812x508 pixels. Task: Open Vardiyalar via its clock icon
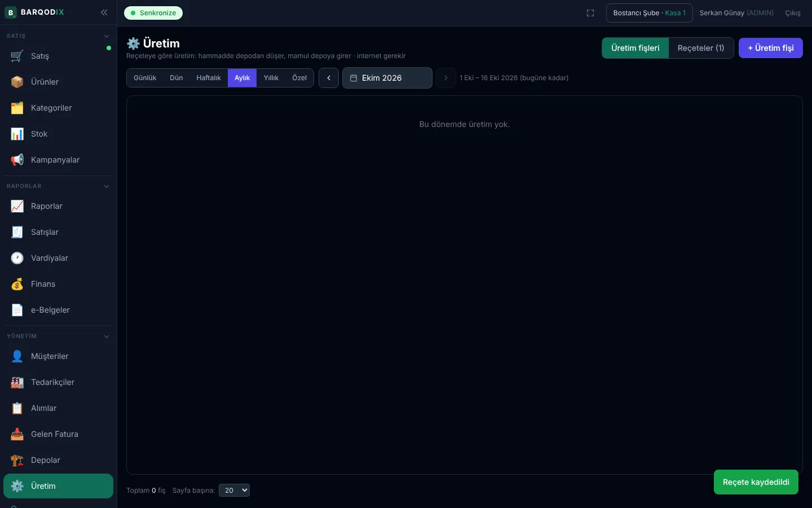[x=17, y=258]
